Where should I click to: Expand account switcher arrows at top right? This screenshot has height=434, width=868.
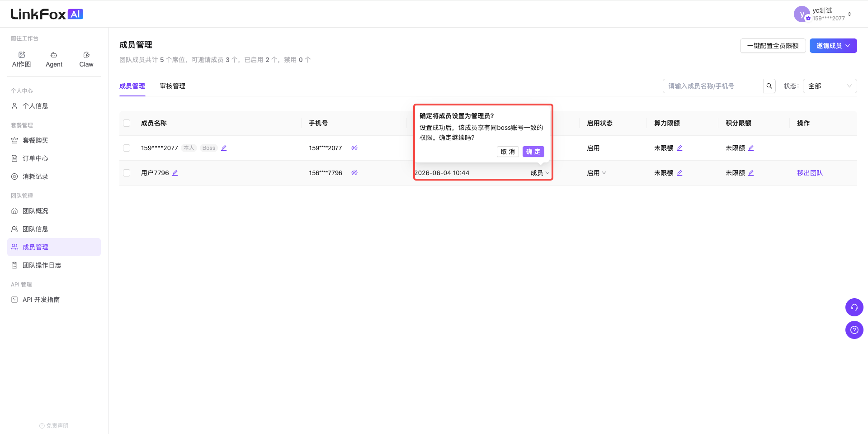(x=849, y=14)
